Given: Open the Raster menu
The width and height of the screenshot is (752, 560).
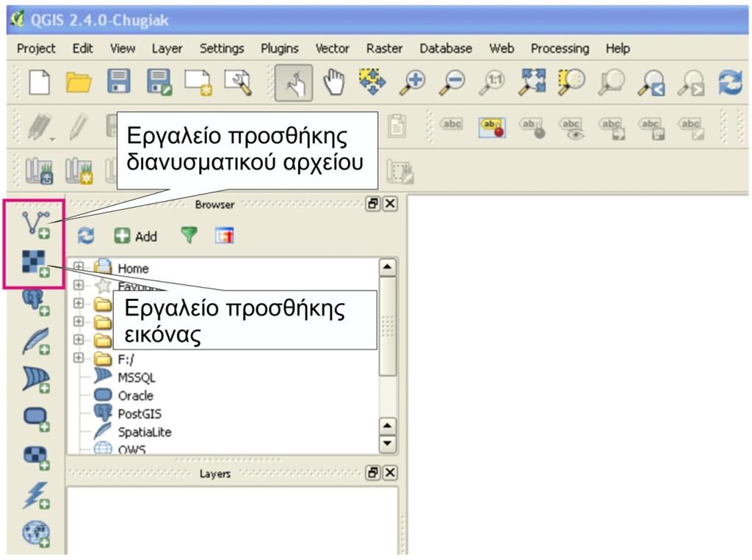Looking at the screenshot, I should click(x=384, y=48).
